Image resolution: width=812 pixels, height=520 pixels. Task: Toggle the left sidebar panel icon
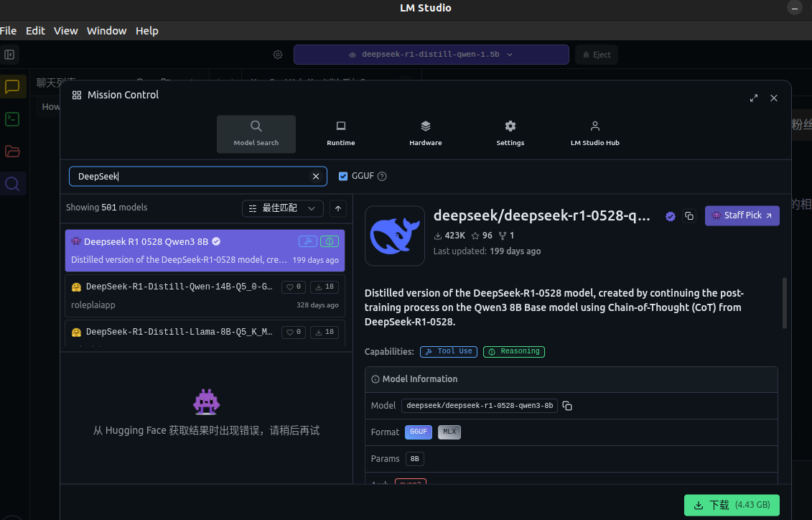[x=9, y=55]
